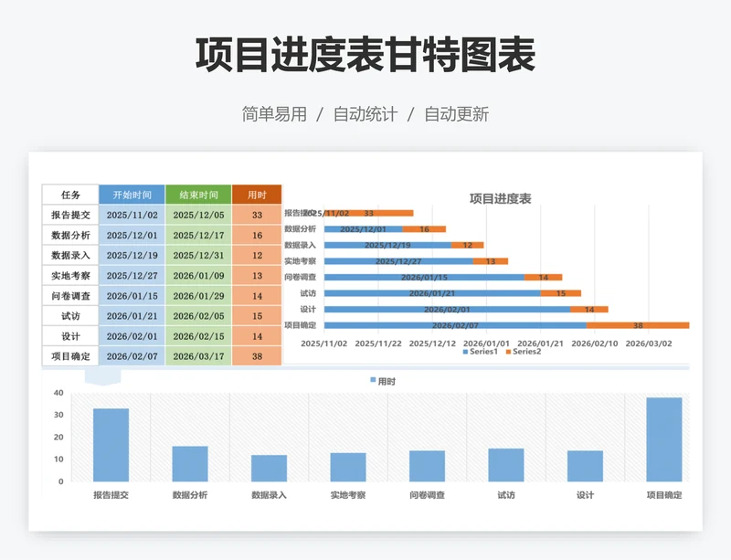The image size is (731, 560).
Task: Select the Series1 legend entry
Action: [481, 352]
